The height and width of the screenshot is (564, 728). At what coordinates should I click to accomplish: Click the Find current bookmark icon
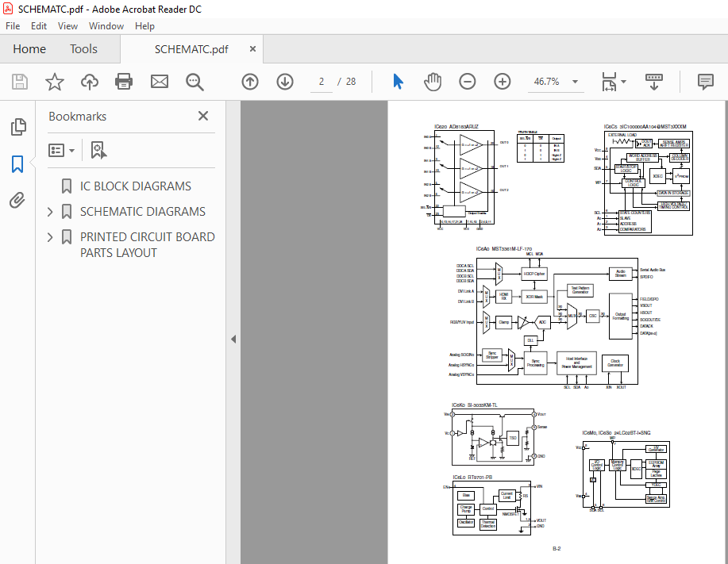point(98,150)
